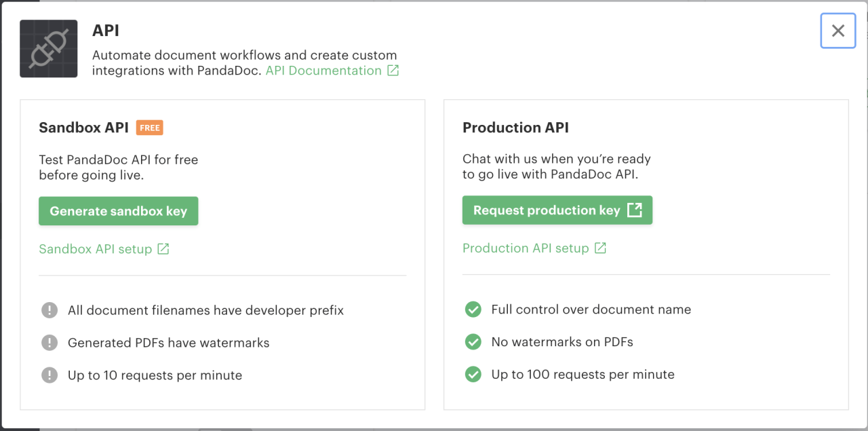This screenshot has height=431, width=868.
Task: Open the API Documentation link
Action: tap(323, 71)
